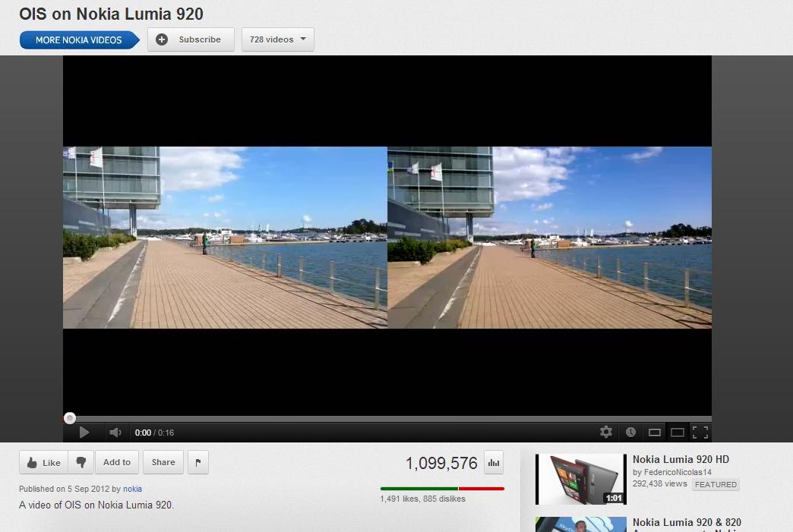Play the video
Screen dimensions: 793x532
[x=84, y=433]
